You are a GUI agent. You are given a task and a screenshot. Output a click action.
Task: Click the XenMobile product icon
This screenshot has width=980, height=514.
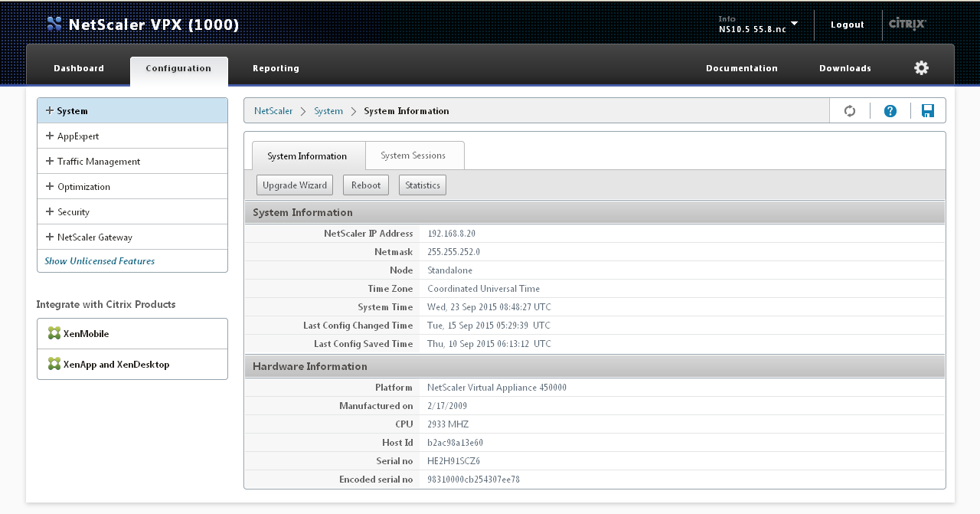(x=54, y=333)
